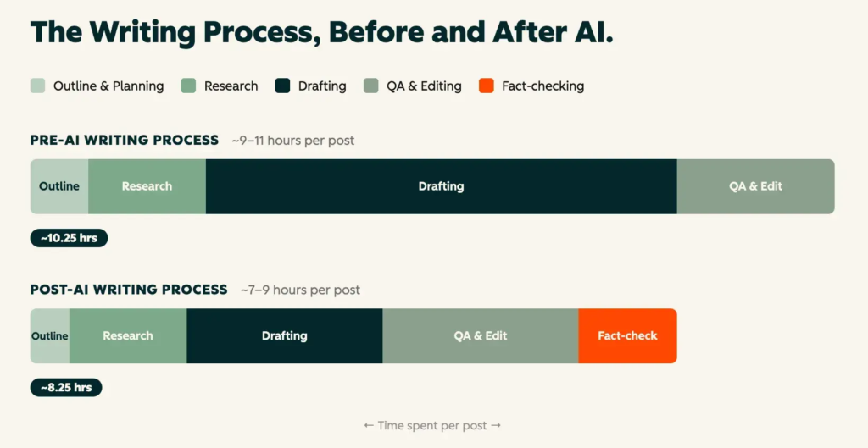The height and width of the screenshot is (448, 868).
Task: Click the Pre-AI Writing Process heading
Action: click(x=125, y=141)
